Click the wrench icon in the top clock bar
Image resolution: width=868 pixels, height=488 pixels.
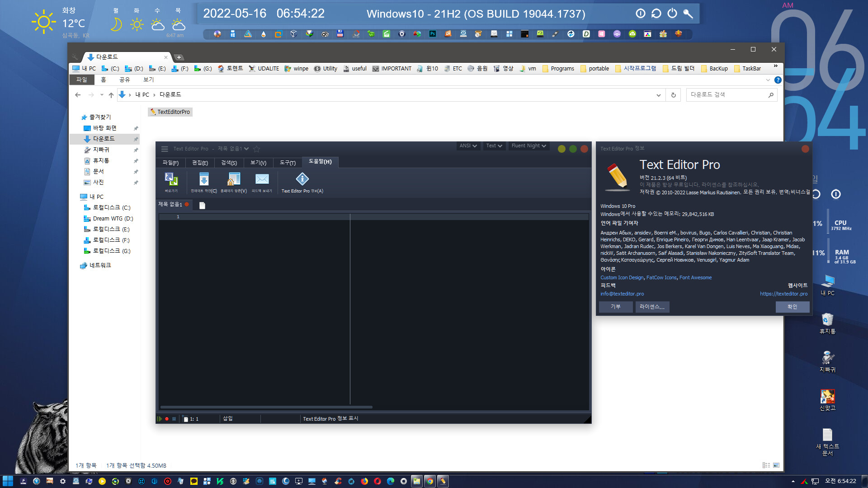point(688,14)
